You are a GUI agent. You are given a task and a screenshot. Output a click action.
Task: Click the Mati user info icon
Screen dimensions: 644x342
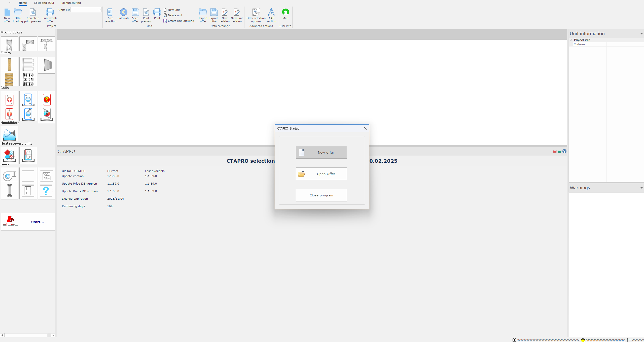pos(285,14)
